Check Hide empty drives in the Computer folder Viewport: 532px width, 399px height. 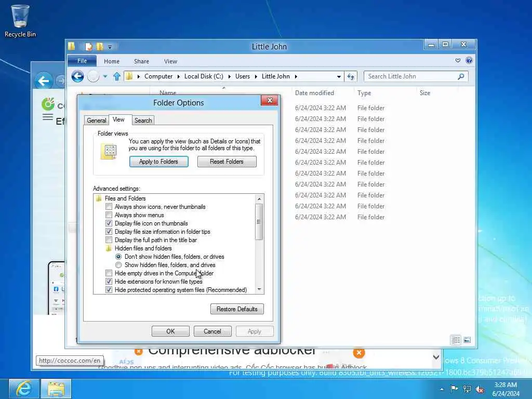tap(109, 273)
